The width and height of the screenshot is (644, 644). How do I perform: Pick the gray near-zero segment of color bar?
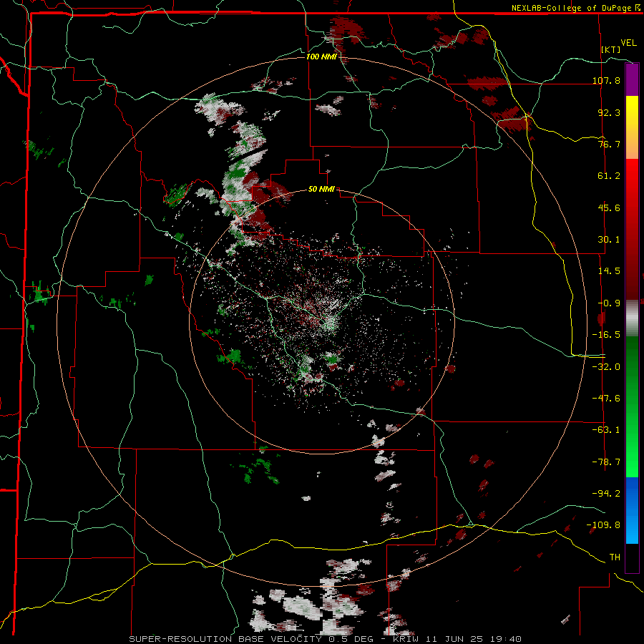[632, 317]
